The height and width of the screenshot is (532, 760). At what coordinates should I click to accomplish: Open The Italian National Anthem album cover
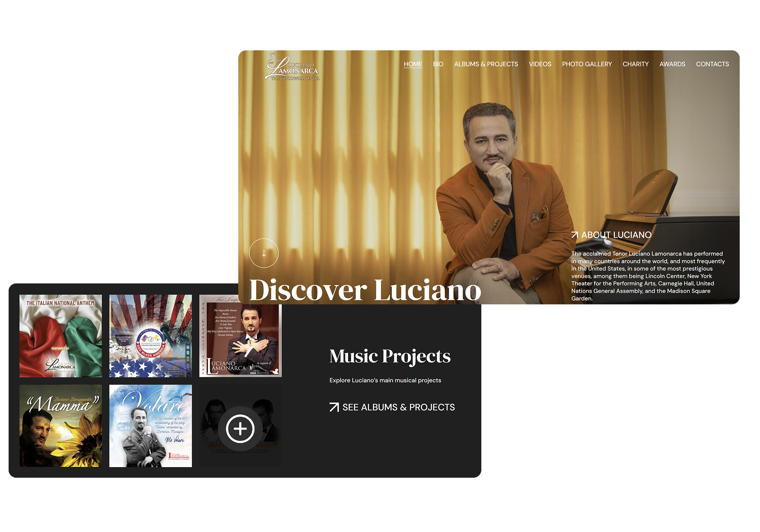click(61, 336)
